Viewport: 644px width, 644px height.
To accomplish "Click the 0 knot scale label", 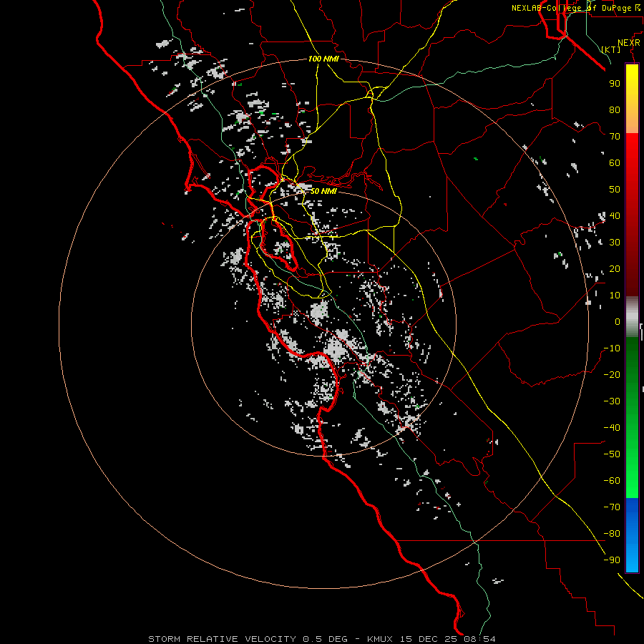I will tap(618, 322).
